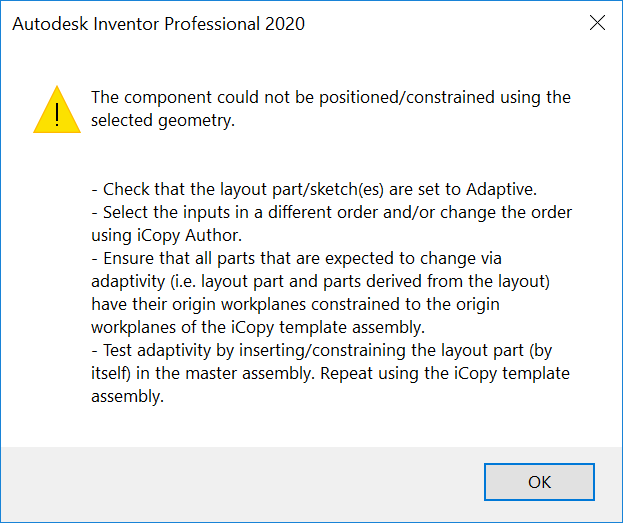Click the 'Ensure that all parts' line

point(302,257)
